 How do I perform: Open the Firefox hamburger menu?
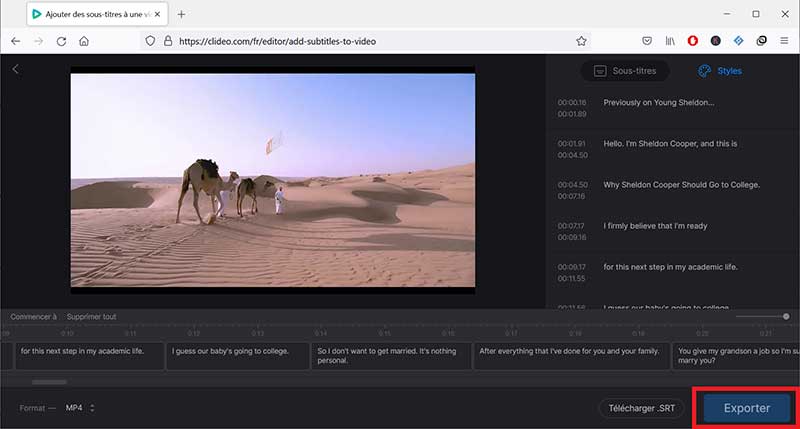(x=784, y=41)
